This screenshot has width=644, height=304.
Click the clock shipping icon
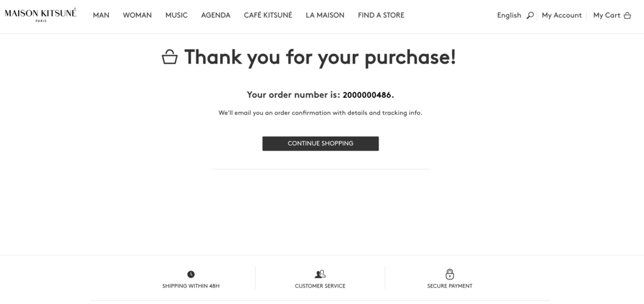(191, 274)
